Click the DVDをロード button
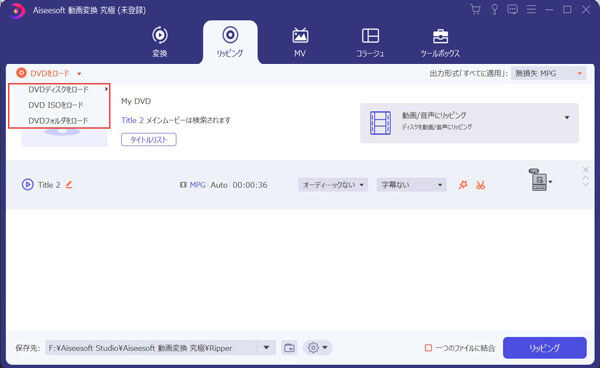 pos(43,73)
